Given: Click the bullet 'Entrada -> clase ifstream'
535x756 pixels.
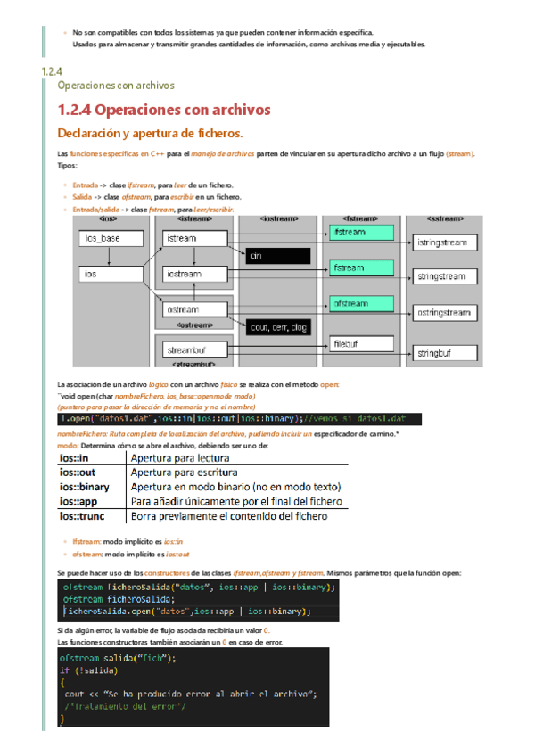Looking at the screenshot, I should point(152,185).
